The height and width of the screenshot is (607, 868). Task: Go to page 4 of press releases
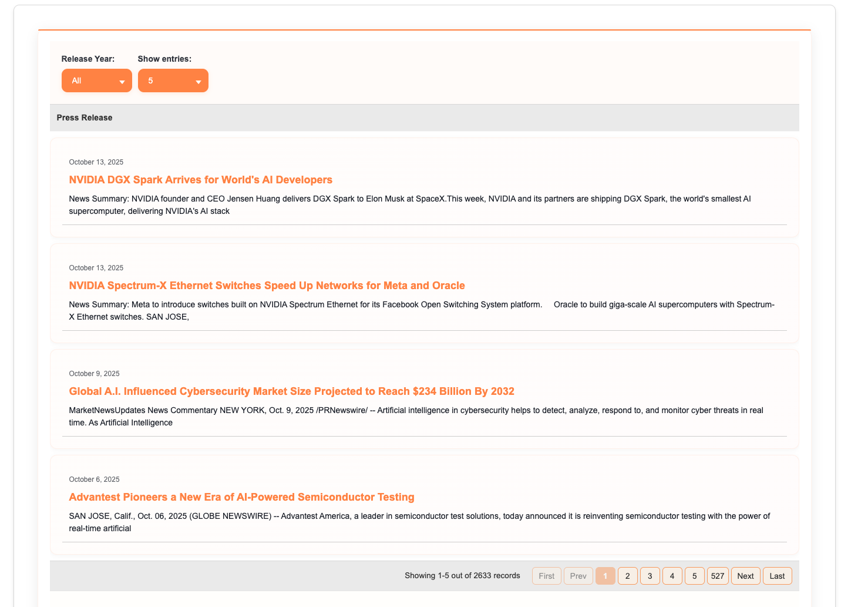click(672, 576)
